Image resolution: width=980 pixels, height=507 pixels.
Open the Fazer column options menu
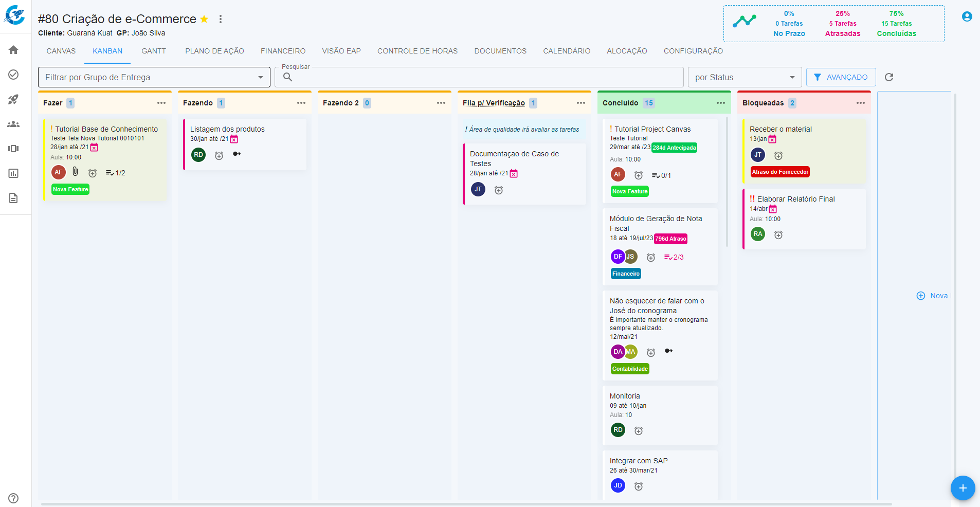click(x=161, y=103)
